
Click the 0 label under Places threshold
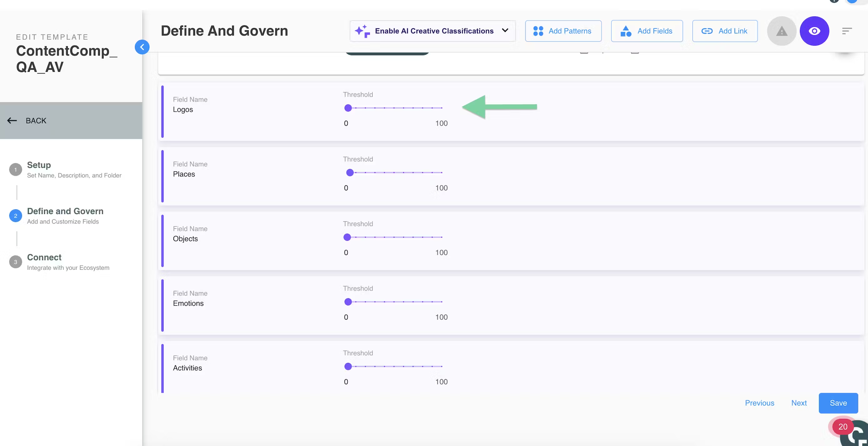(346, 188)
